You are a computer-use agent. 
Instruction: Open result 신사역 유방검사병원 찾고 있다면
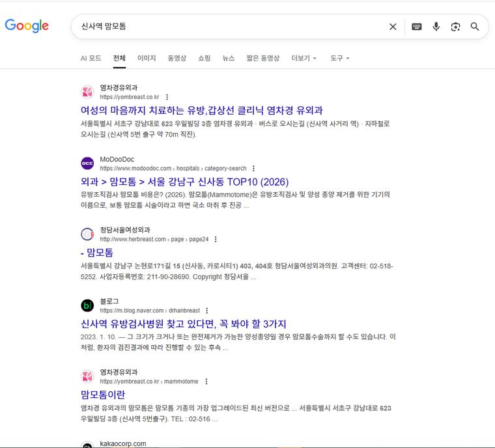(184, 324)
